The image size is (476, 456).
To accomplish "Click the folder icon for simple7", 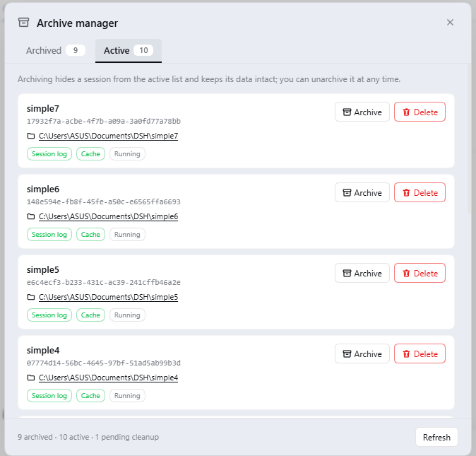I will [x=31, y=136].
